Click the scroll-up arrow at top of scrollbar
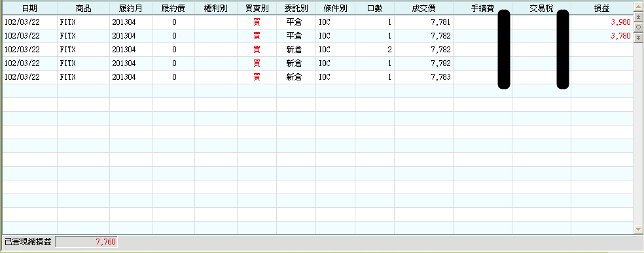 tap(638, 7)
